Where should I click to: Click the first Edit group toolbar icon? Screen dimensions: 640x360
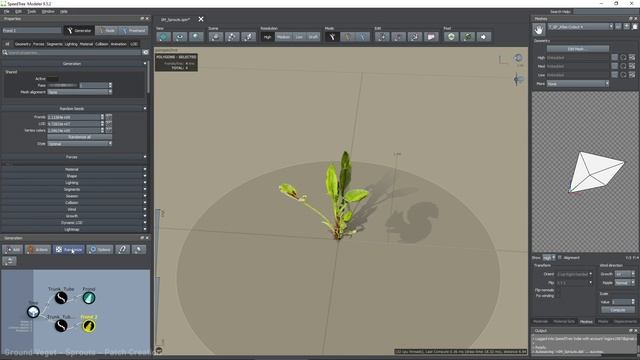click(382, 37)
